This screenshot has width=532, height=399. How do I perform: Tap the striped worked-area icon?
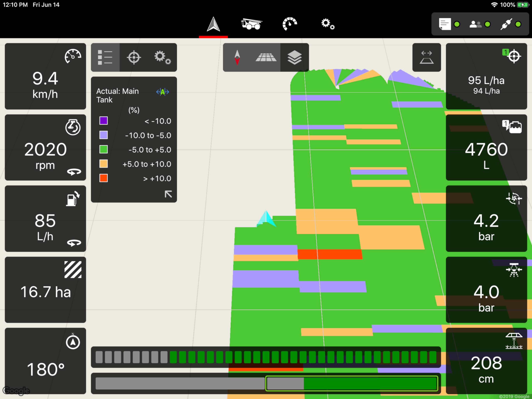point(73,270)
